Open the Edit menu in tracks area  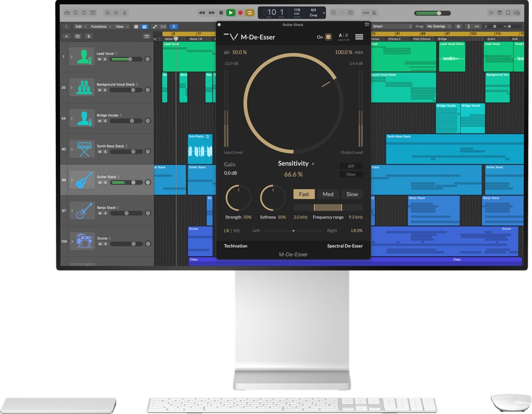[x=80, y=26]
